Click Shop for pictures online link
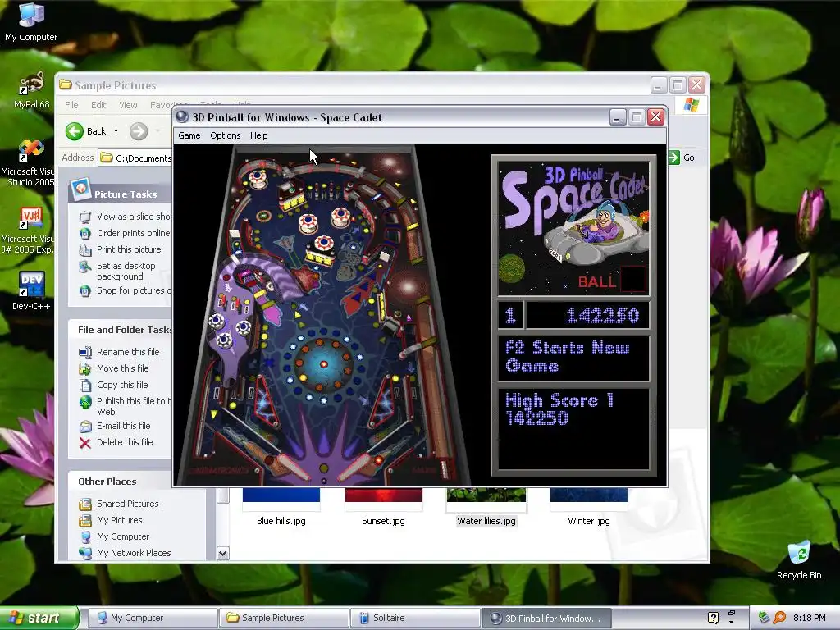The image size is (840, 630). (134, 290)
